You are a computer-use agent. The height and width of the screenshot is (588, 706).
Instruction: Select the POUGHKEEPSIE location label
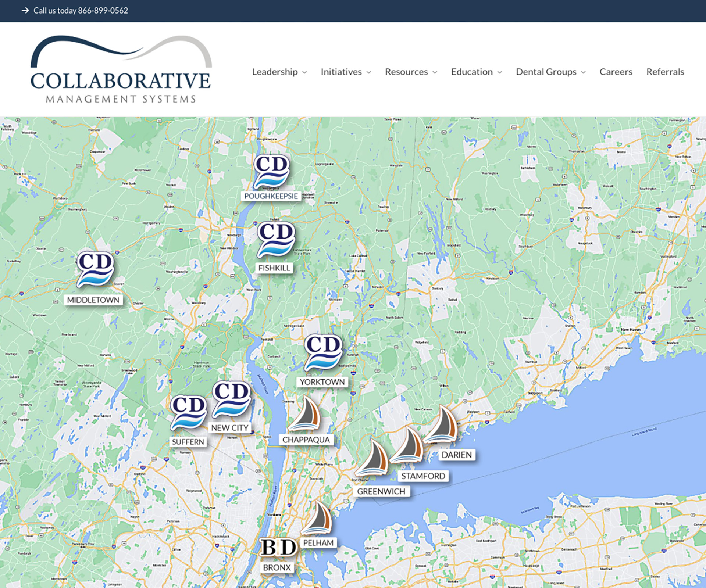pyautogui.click(x=271, y=196)
